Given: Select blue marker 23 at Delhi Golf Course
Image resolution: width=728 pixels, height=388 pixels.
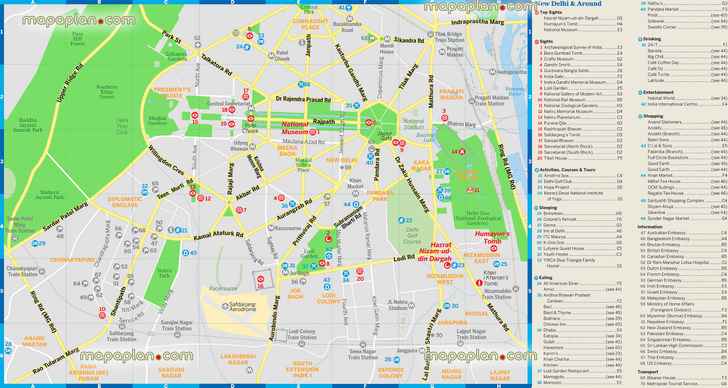Looking at the screenshot, I should [x=402, y=220].
